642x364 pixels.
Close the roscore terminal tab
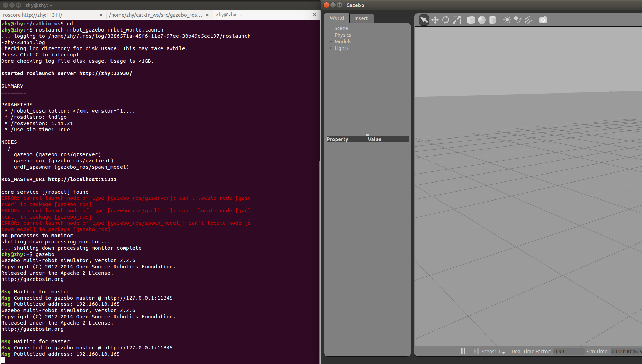pyautogui.click(x=101, y=15)
